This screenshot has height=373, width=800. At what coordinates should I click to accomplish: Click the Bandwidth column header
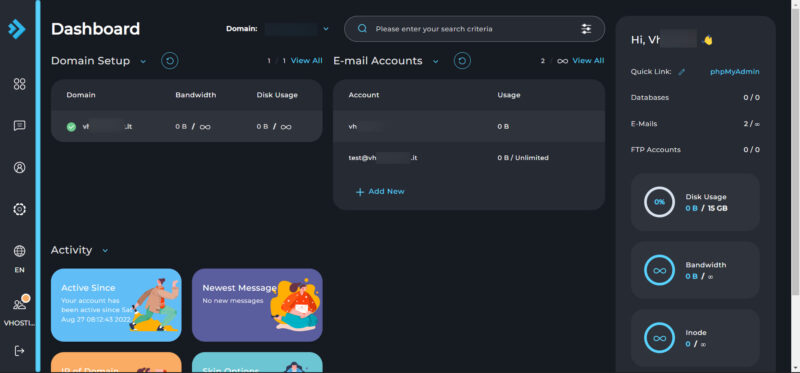(196, 95)
